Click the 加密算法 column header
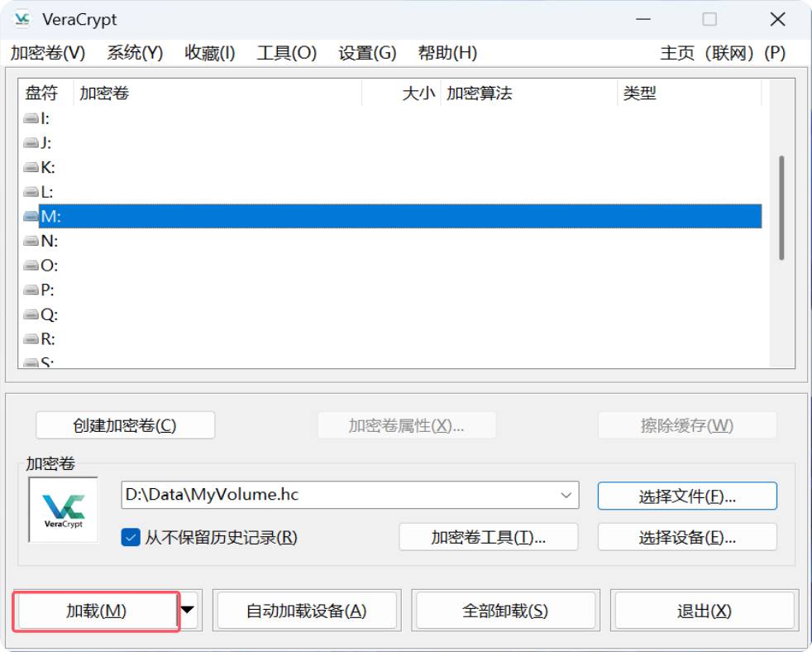Image resolution: width=812 pixels, height=652 pixels. pos(480,93)
